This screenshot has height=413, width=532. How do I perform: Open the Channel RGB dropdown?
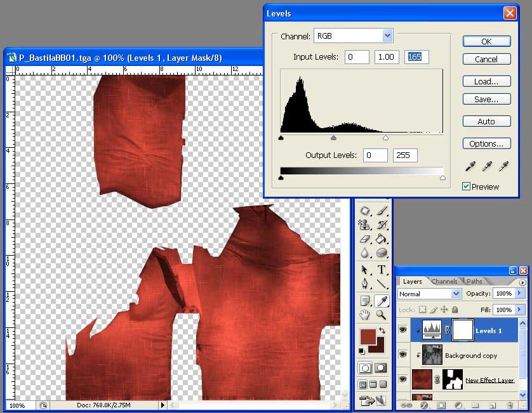click(x=387, y=36)
